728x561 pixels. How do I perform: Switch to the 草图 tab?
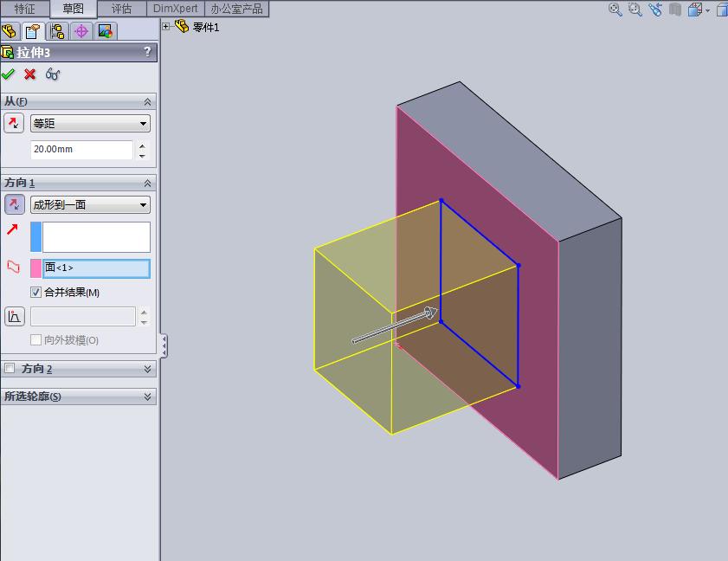(x=73, y=9)
